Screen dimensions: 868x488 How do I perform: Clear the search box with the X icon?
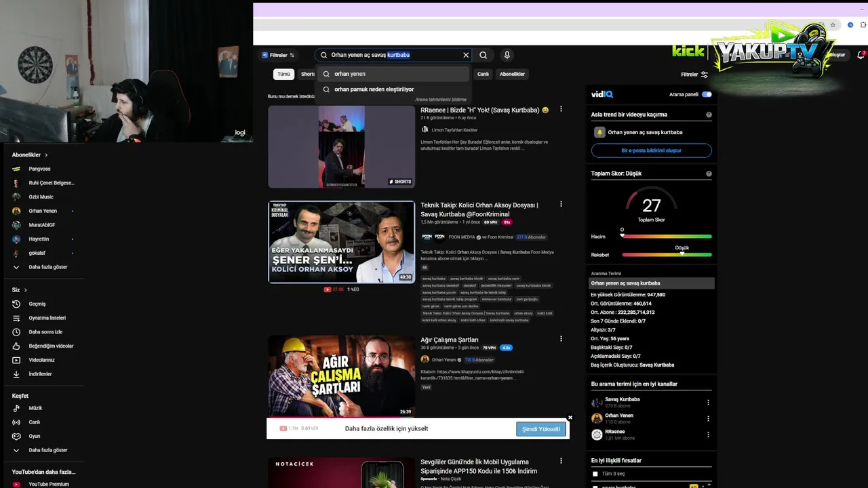[x=466, y=55]
